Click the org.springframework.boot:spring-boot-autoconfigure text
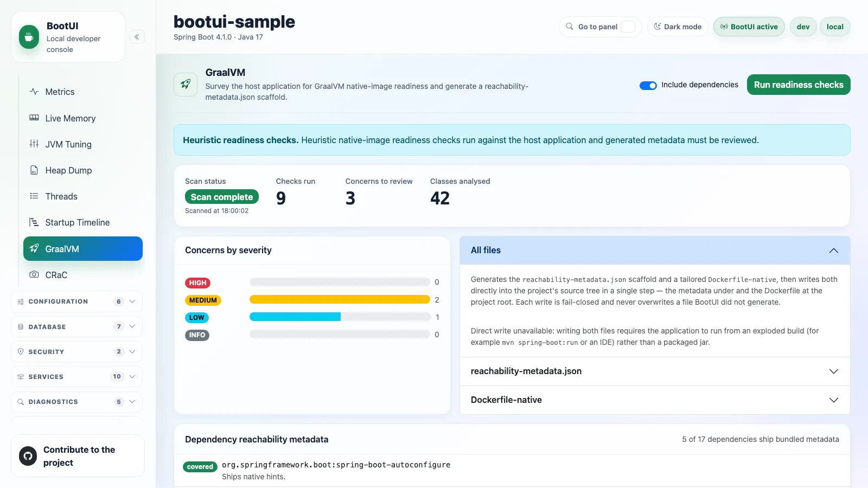 coord(336,465)
